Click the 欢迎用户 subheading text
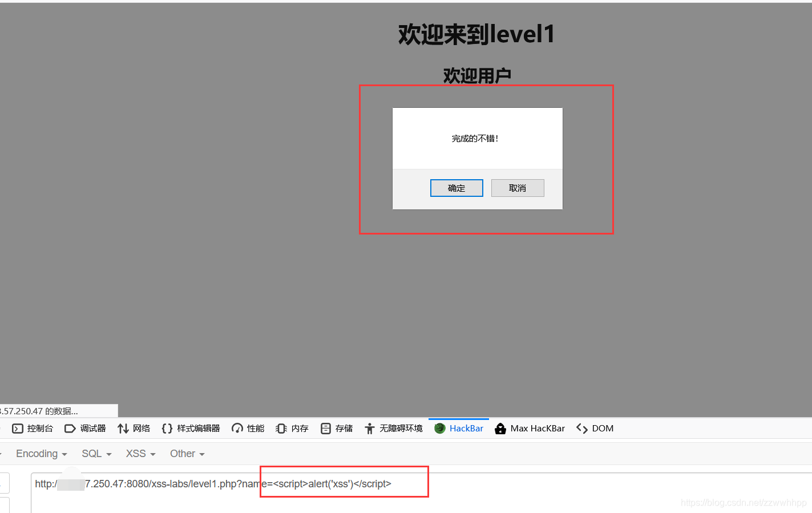 [x=477, y=75]
